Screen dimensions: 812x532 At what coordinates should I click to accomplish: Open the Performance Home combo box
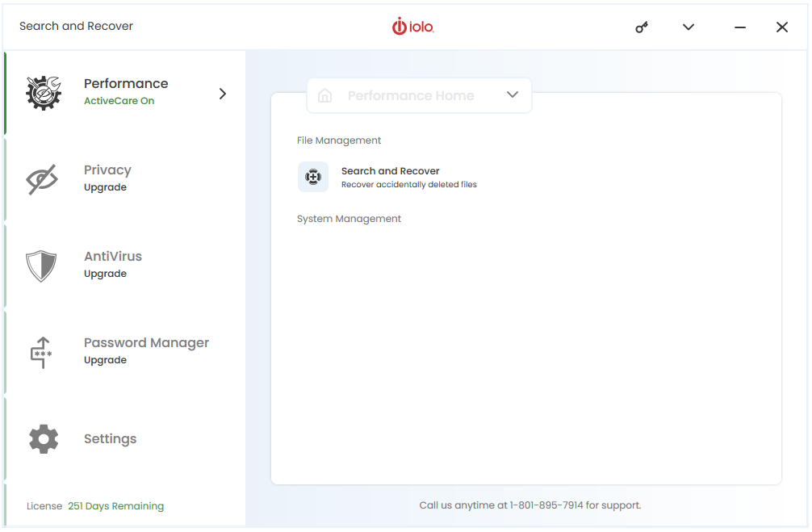(x=419, y=95)
